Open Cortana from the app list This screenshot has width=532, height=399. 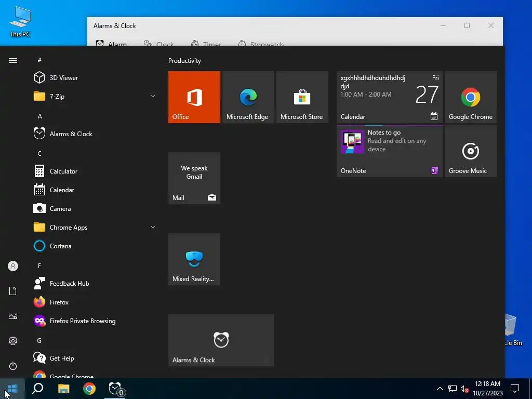(95, 246)
